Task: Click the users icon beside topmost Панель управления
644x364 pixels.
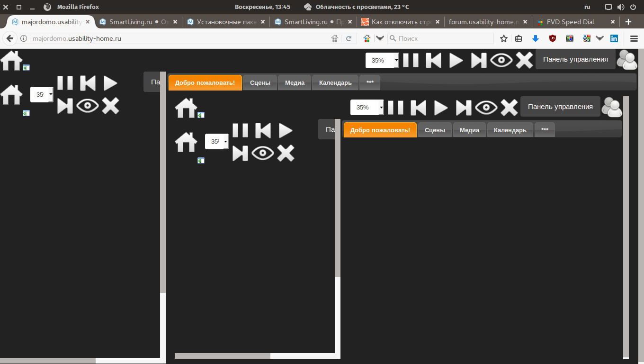Action: coord(627,60)
